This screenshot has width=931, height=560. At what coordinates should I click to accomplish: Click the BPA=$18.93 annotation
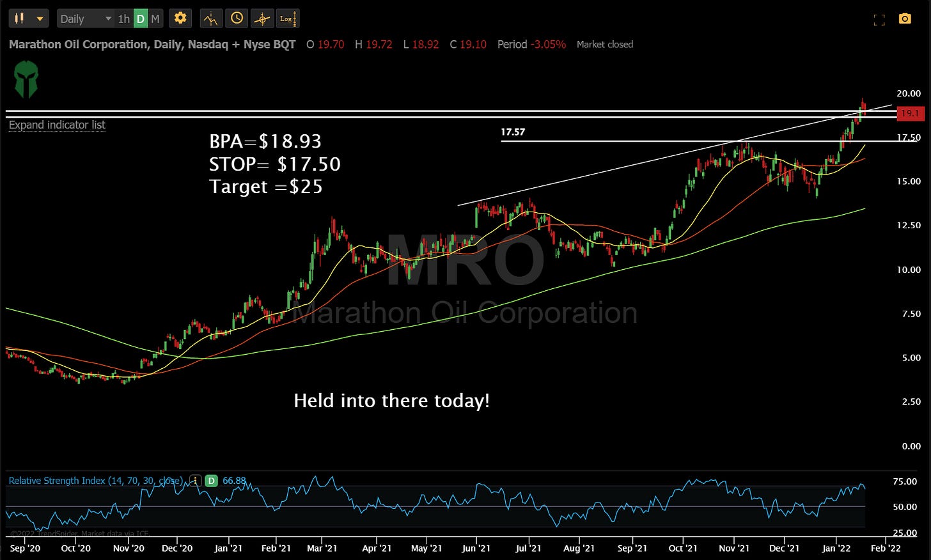pos(265,141)
